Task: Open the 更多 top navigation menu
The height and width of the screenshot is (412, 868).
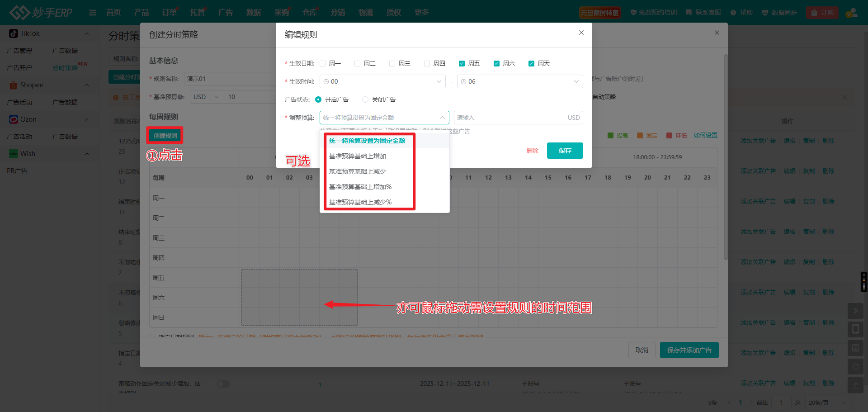Action: tap(422, 13)
